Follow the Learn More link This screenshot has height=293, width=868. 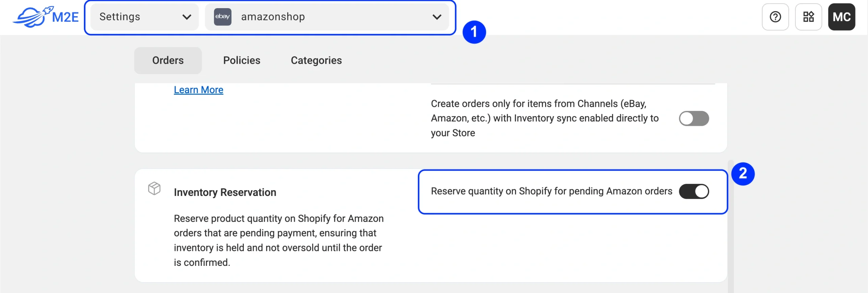[198, 90]
